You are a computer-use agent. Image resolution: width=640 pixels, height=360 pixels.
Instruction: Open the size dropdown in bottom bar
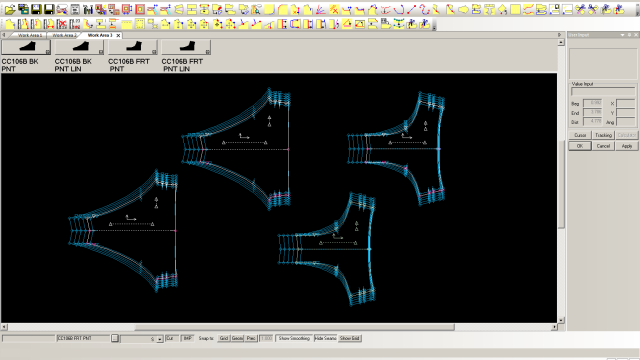click(160, 339)
